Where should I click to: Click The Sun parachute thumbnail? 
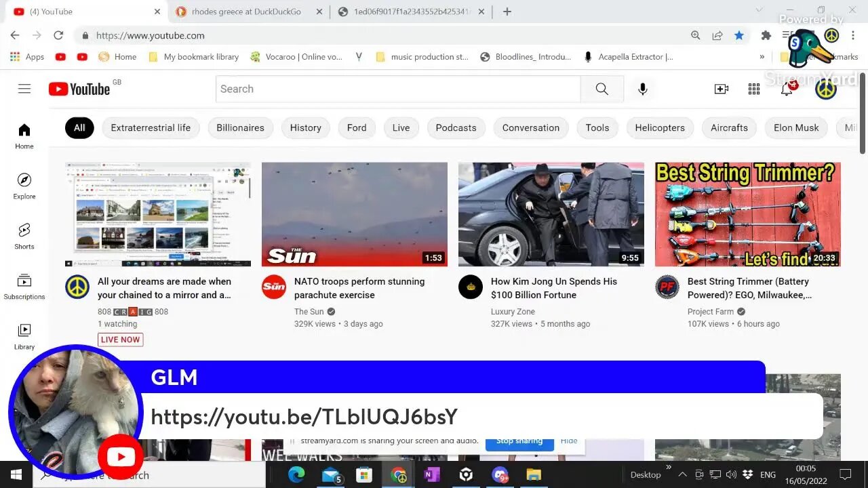355,214
